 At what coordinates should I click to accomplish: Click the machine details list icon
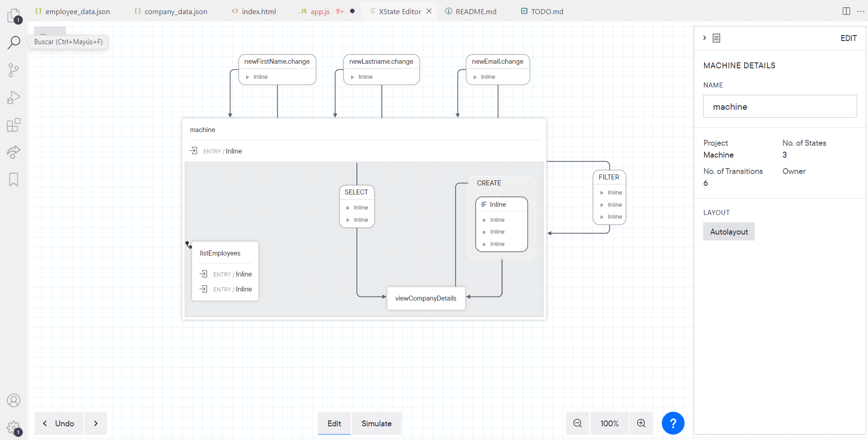coord(716,38)
